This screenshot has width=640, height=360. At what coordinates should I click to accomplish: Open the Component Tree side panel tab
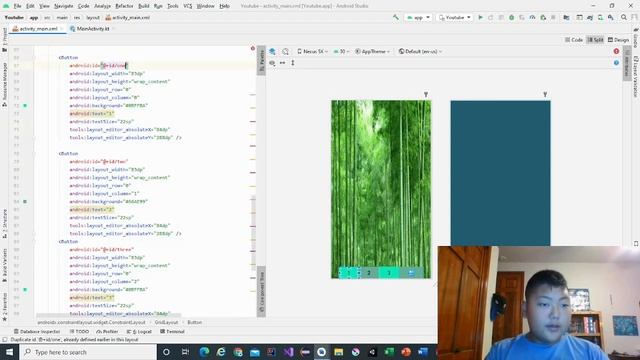262,291
